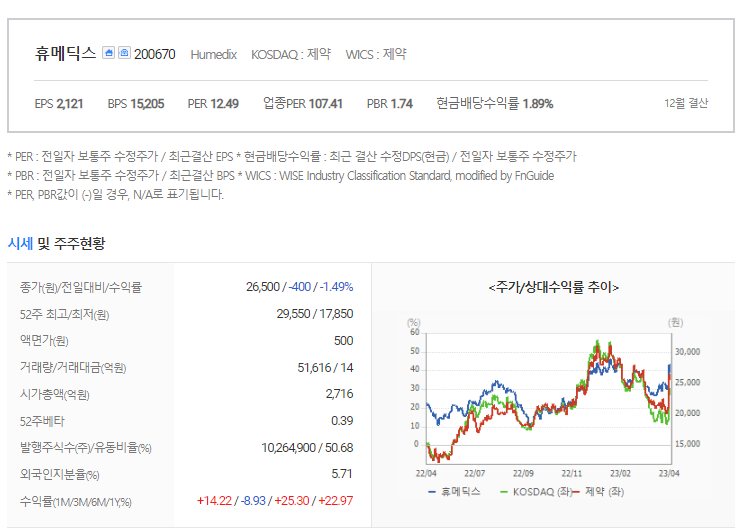The image size is (741, 530).
Task: Click the 10,264,900 / 50.68 value
Action: tap(307, 448)
